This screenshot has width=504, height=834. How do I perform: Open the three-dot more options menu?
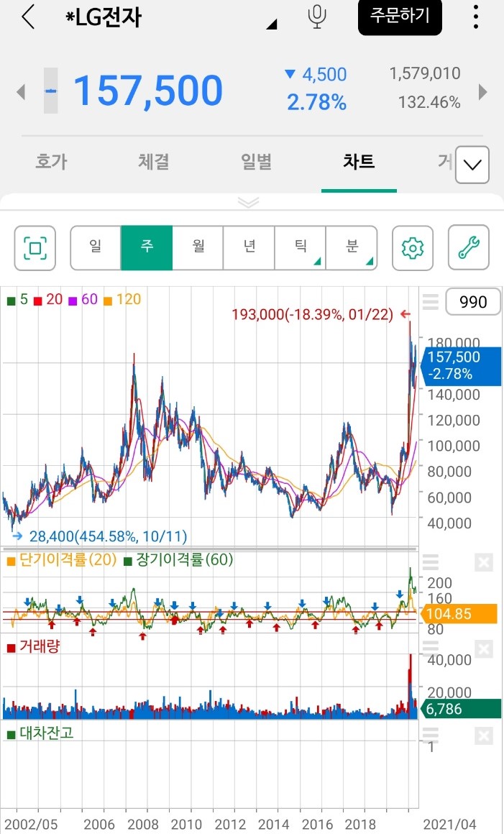pyautogui.click(x=476, y=17)
